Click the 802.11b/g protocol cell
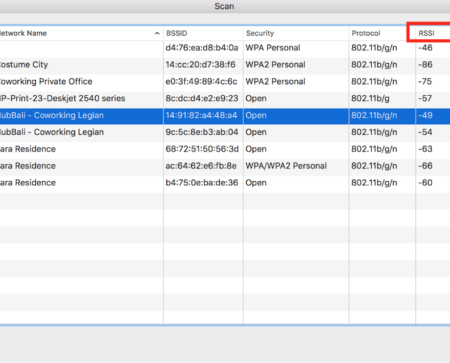Viewport: 450px width, 363px height. coord(370,98)
